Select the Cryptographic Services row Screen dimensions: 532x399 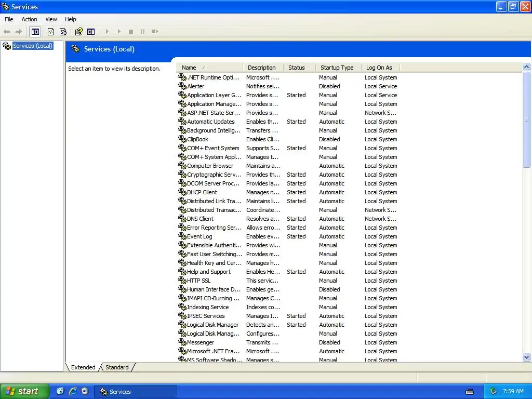click(x=288, y=175)
